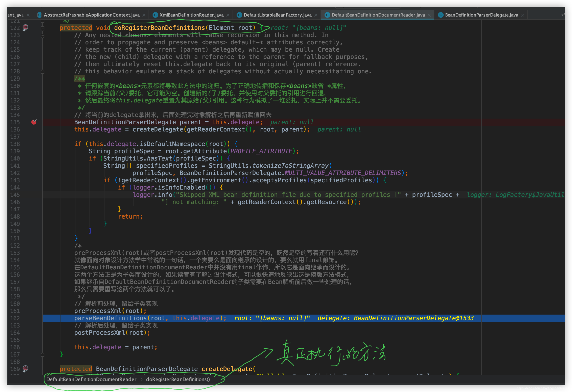The width and height of the screenshot is (572, 392).
Task: Click the class icon on DefaultListableBeanFactory.java tab
Action: click(239, 15)
